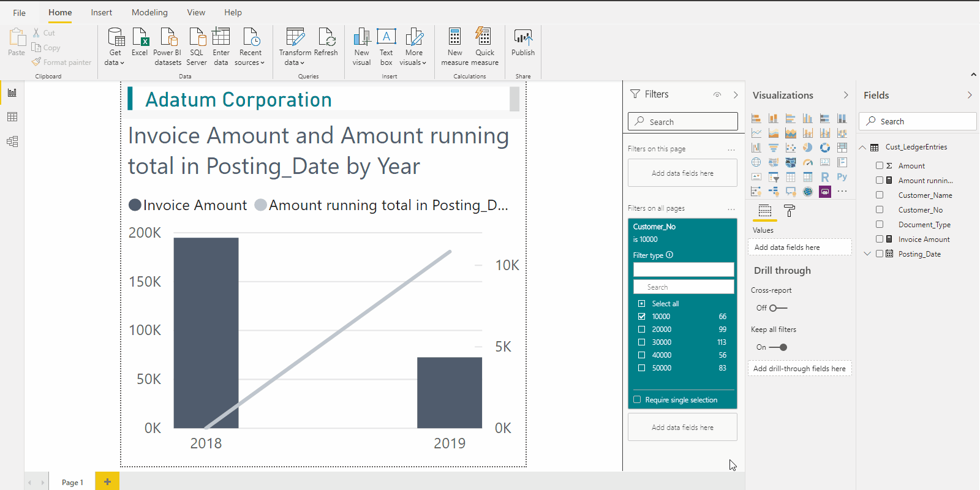
Task: Turn on Cross-report drill through
Action: [x=778, y=308]
